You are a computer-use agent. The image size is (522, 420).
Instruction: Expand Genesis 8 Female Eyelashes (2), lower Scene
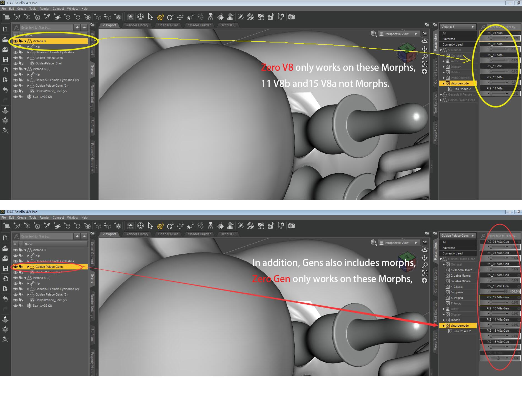click(28, 289)
